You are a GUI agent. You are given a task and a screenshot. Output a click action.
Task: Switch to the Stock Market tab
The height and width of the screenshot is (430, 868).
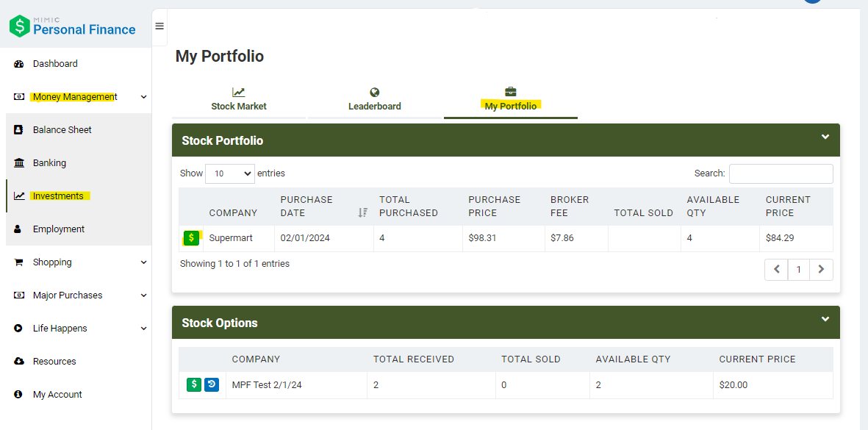tap(239, 100)
